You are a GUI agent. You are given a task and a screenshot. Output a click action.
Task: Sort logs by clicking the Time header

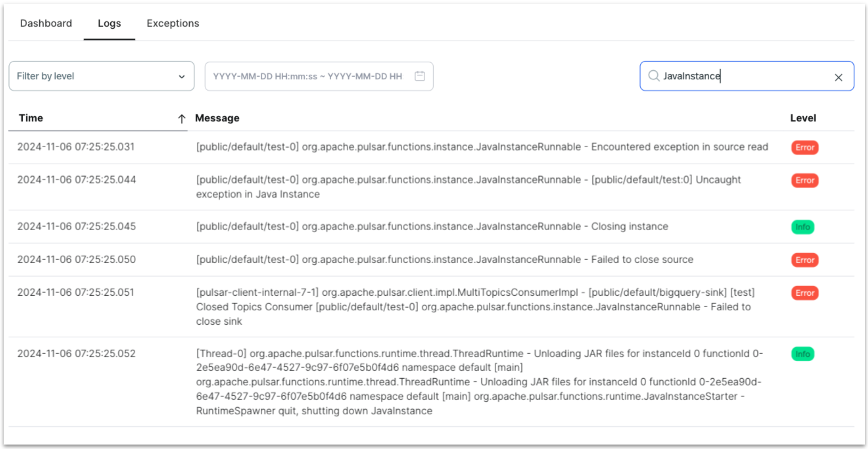click(31, 118)
